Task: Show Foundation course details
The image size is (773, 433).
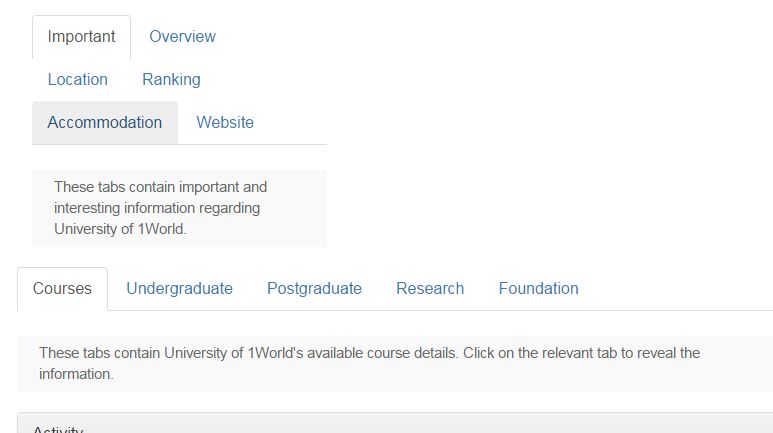Action: tap(538, 289)
